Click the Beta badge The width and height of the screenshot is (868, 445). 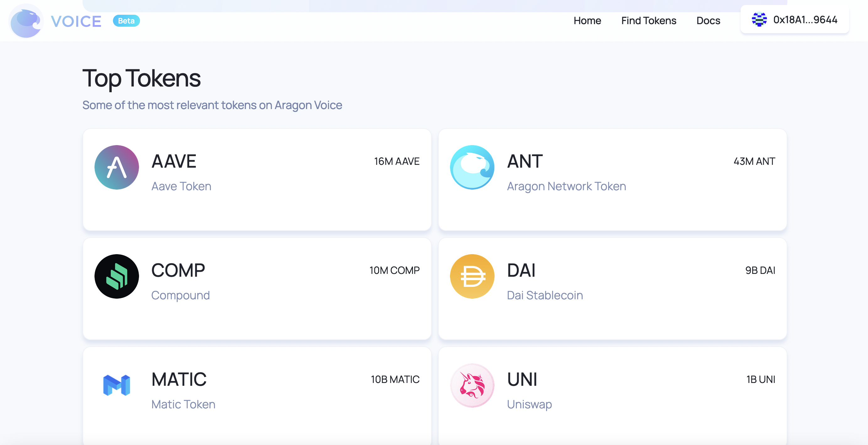(126, 21)
